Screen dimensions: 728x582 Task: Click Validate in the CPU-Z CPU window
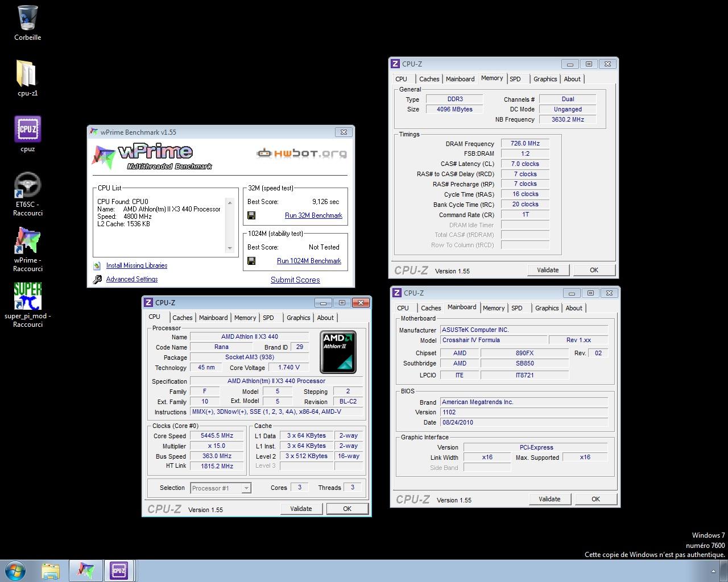click(x=301, y=509)
